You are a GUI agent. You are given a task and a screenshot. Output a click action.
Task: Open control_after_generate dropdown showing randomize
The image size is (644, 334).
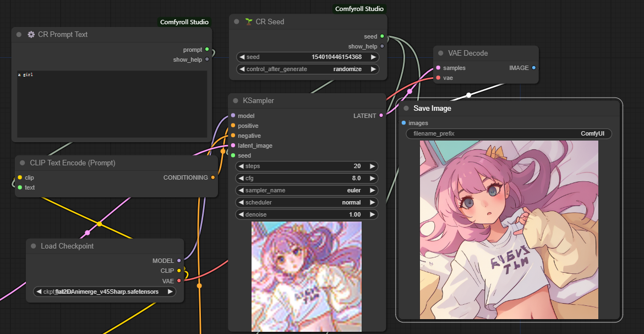307,69
